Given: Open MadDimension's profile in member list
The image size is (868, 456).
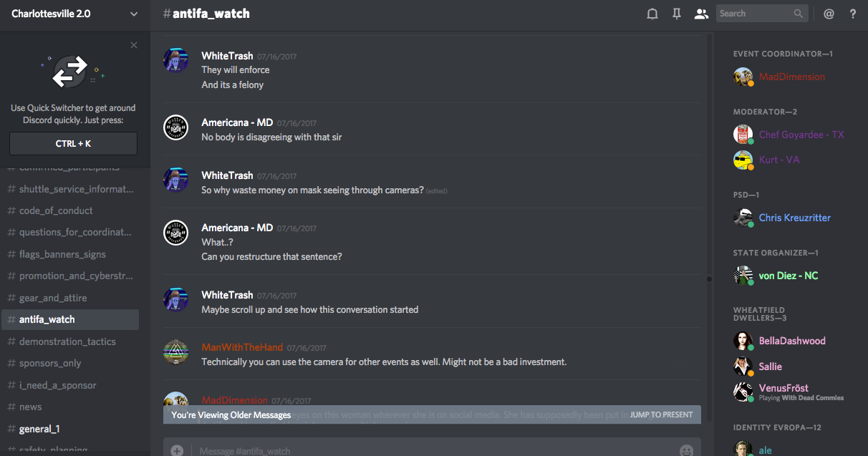Looking at the screenshot, I should pos(791,77).
